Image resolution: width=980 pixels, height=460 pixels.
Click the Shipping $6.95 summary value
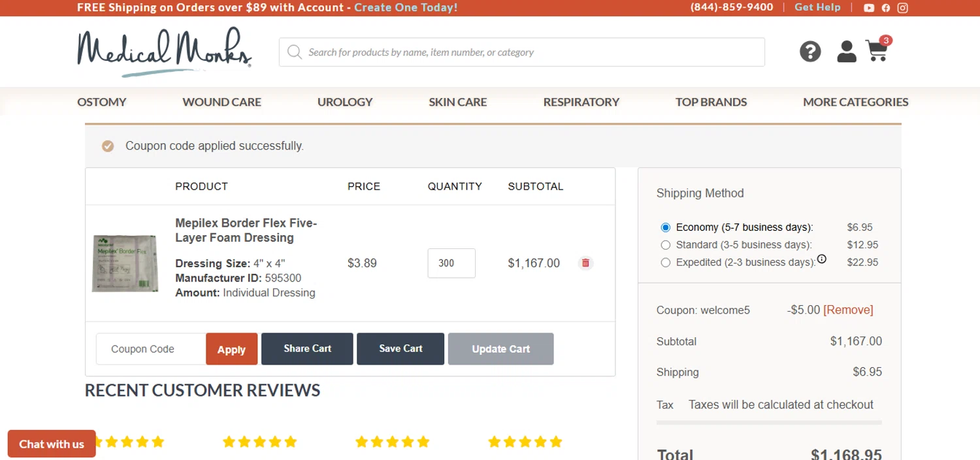(x=868, y=372)
